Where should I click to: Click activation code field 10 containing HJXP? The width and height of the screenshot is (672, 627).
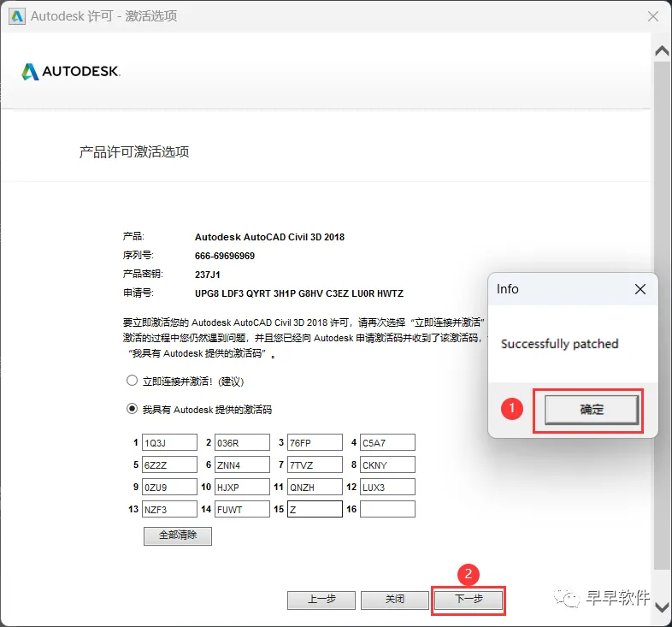pos(242,488)
